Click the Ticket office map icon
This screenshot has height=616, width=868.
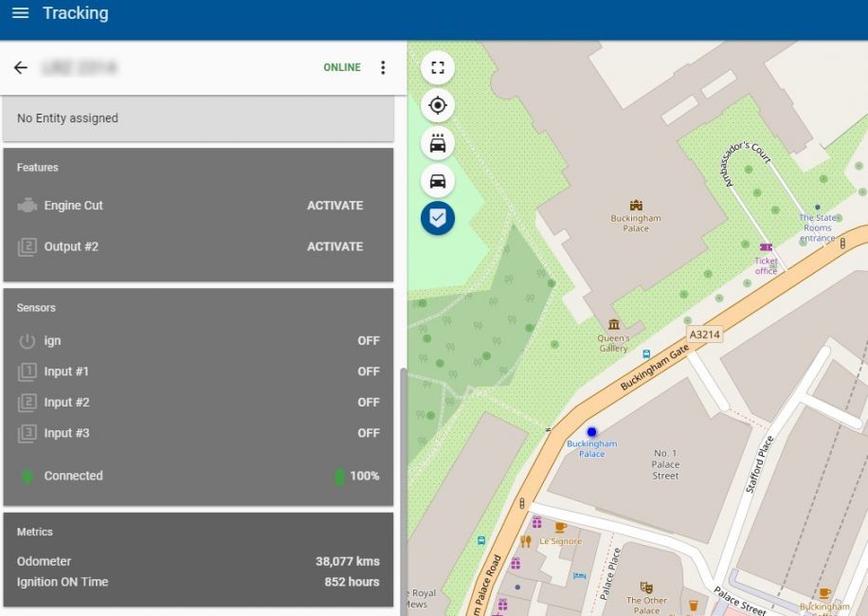(x=767, y=246)
